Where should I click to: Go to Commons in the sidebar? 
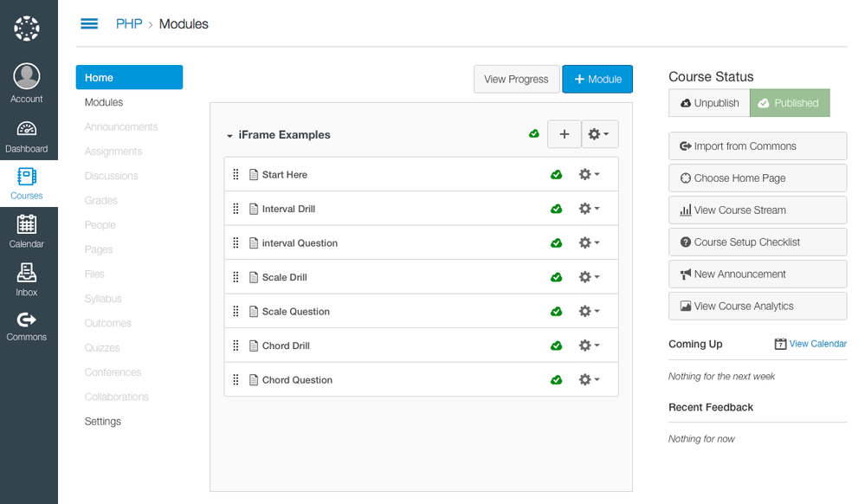coord(27,326)
